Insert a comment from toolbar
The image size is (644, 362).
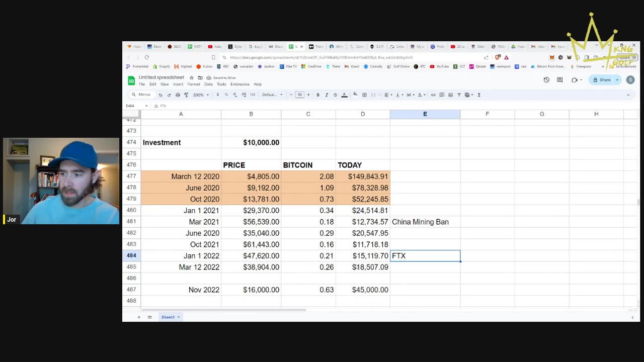442,95
